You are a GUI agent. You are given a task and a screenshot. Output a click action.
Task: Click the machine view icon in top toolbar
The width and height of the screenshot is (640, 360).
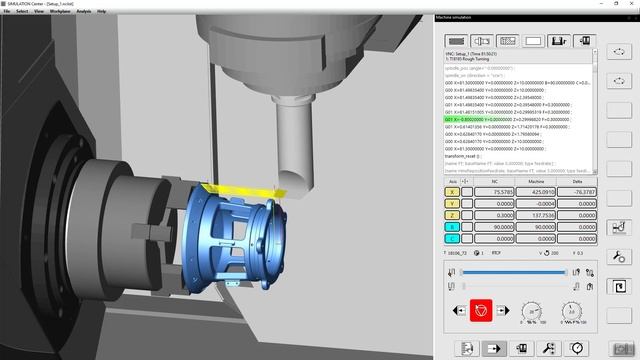pyautogui.click(x=584, y=41)
